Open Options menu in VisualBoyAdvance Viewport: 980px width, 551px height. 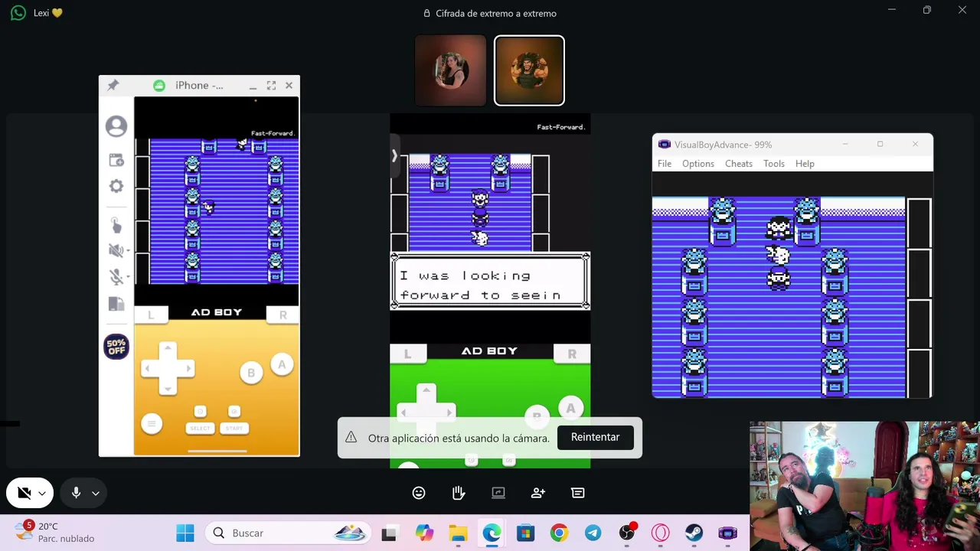click(698, 164)
